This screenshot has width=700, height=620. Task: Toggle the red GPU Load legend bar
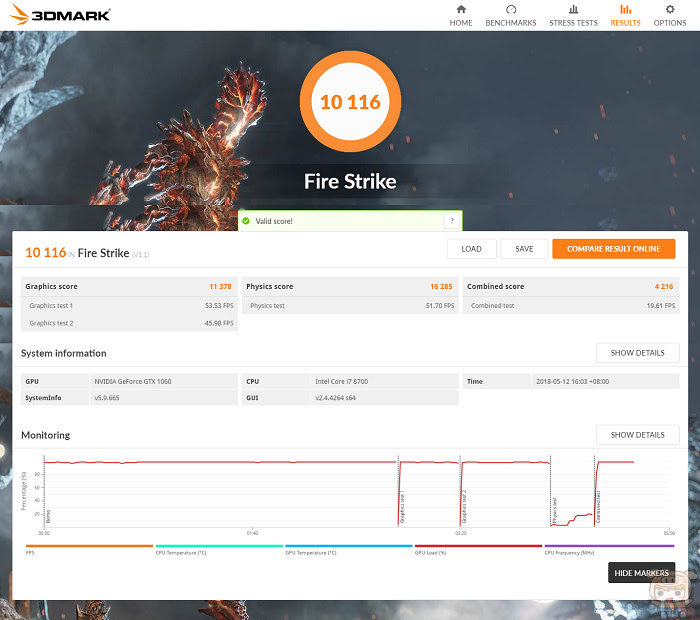[x=478, y=546]
